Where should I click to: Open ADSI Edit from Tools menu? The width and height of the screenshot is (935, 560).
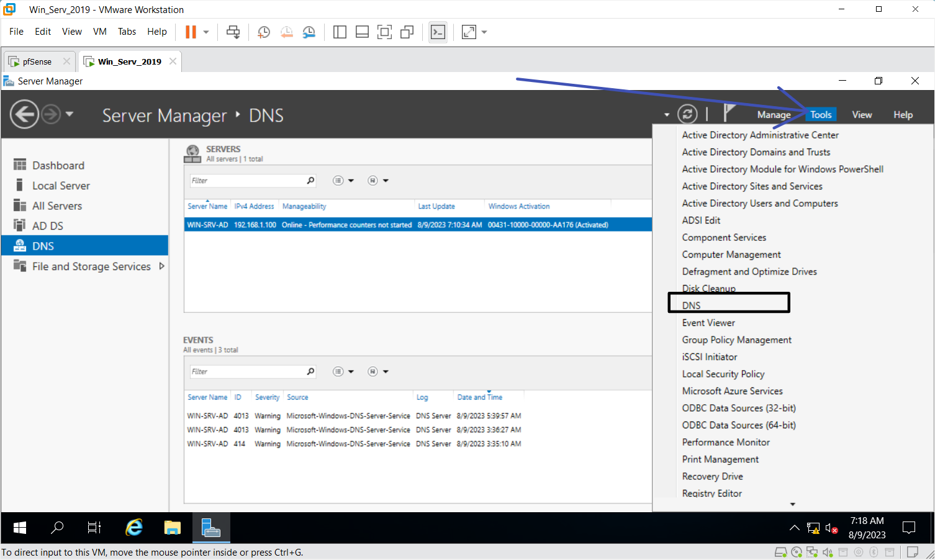(x=701, y=220)
